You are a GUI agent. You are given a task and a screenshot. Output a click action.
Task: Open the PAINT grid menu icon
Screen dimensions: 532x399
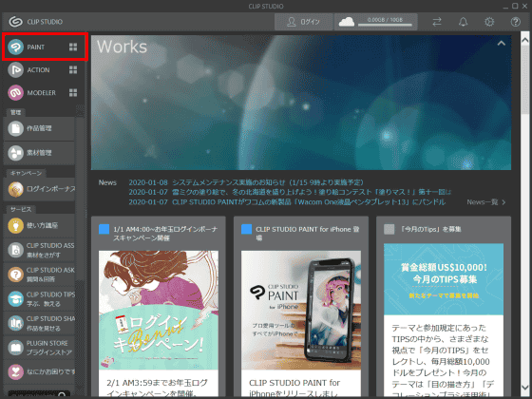73,47
